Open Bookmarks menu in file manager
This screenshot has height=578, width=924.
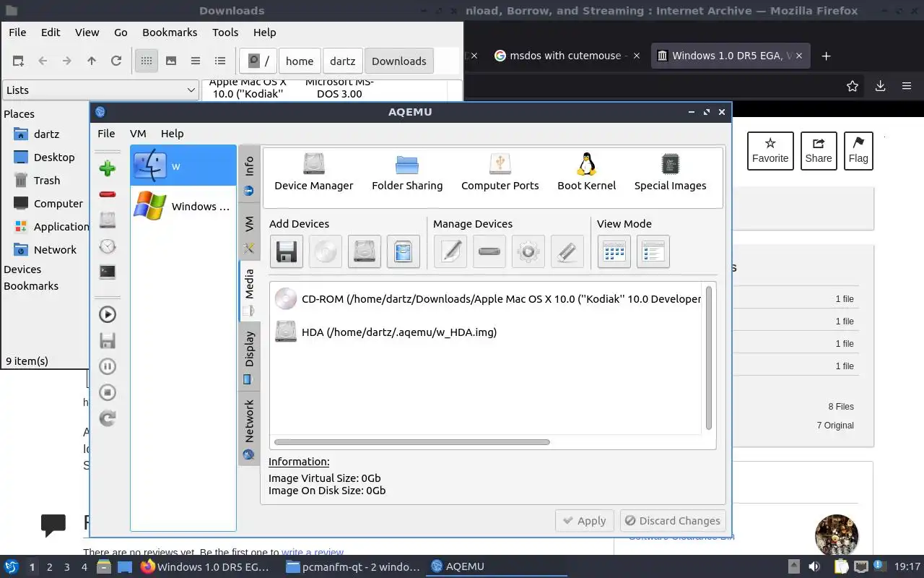[170, 33]
